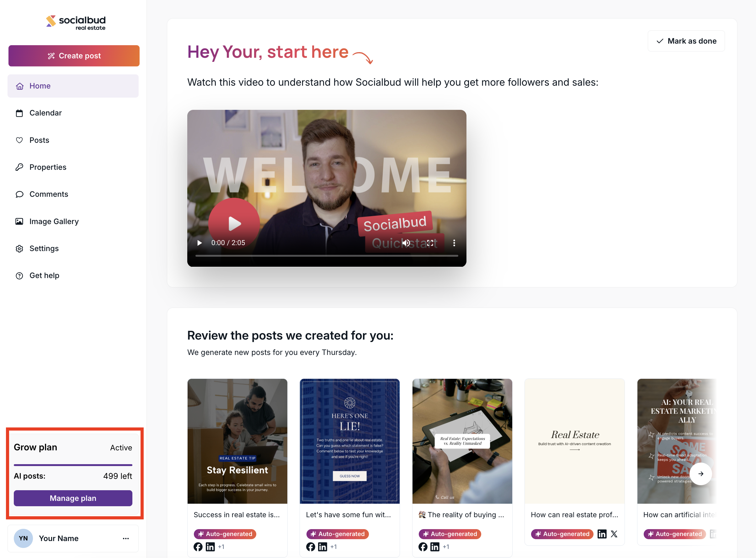Mute the video with the speaker icon
756x558 pixels.
click(x=406, y=243)
